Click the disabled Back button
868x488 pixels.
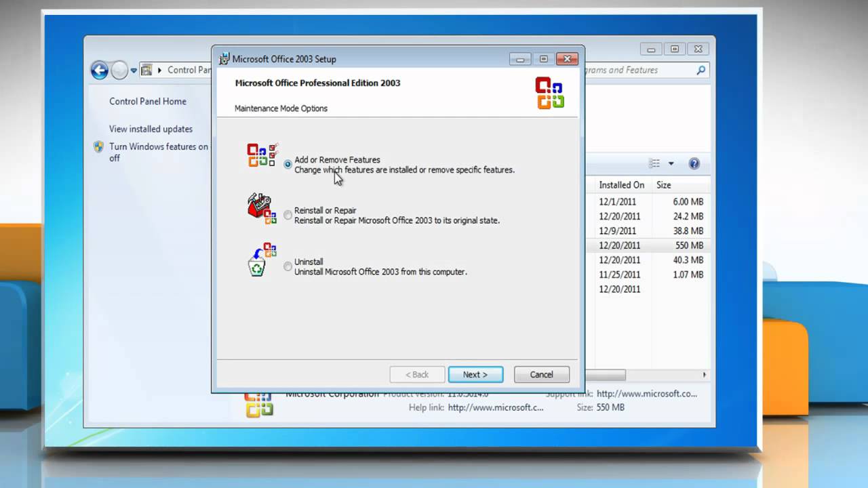point(417,374)
